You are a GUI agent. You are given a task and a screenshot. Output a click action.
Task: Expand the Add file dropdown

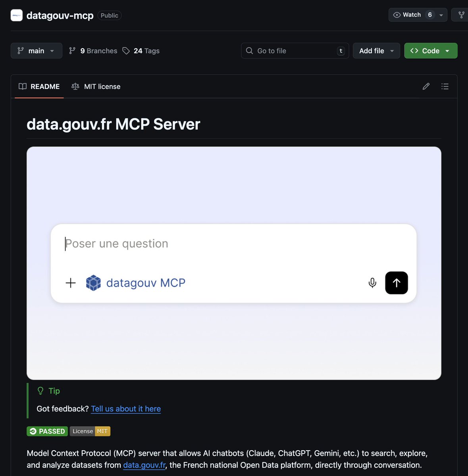tap(376, 51)
